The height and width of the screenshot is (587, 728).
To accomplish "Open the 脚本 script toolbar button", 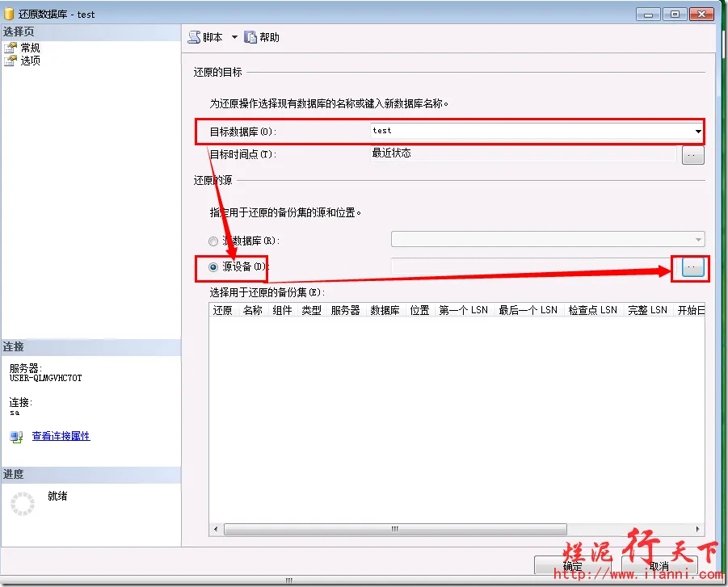I will 205,37.
